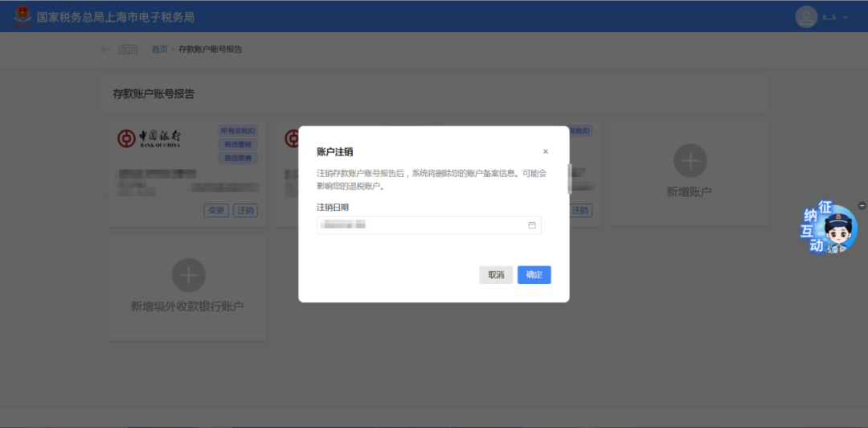This screenshot has height=428, width=868.
Task: Click the calendar icon in the date field
Action: (x=531, y=225)
